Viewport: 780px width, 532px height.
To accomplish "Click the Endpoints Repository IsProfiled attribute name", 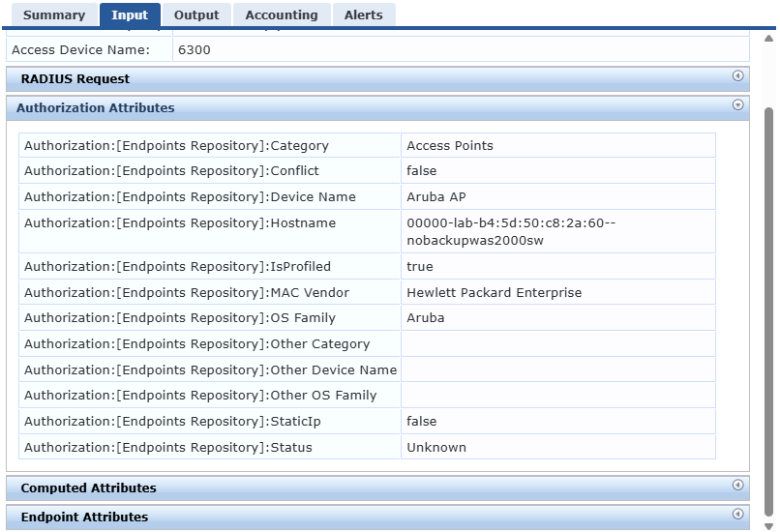I will coord(177,267).
